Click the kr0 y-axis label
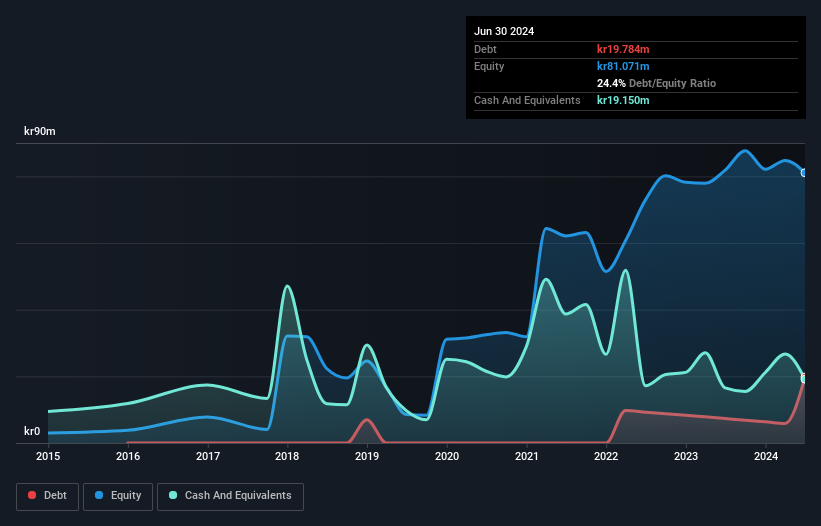This screenshot has height=526, width=821. coord(32,431)
